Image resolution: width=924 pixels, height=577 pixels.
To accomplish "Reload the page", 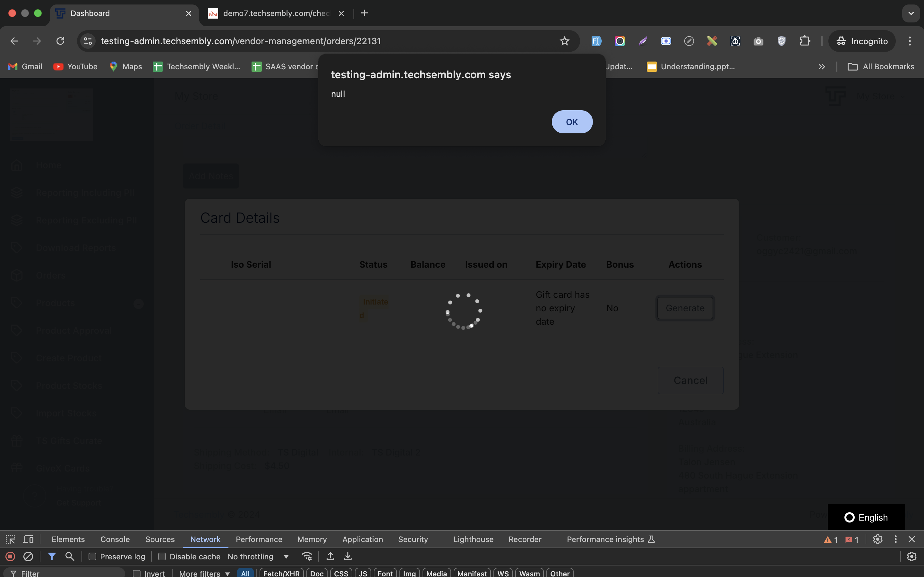I will (x=60, y=41).
